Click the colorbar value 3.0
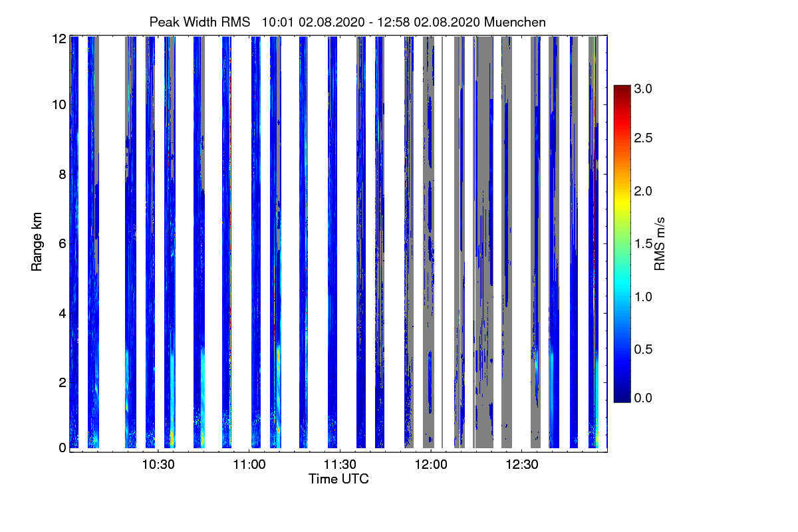798x532 pixels. pyautogui.click(x=644, y=88)
